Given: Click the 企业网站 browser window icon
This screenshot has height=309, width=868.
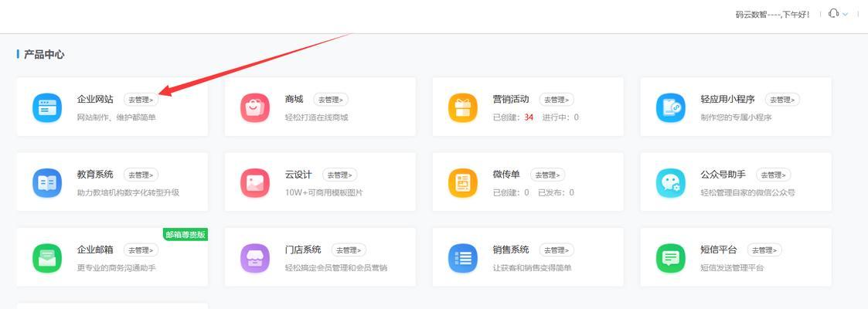Looking at the screenshot, I should coord(47,107).
